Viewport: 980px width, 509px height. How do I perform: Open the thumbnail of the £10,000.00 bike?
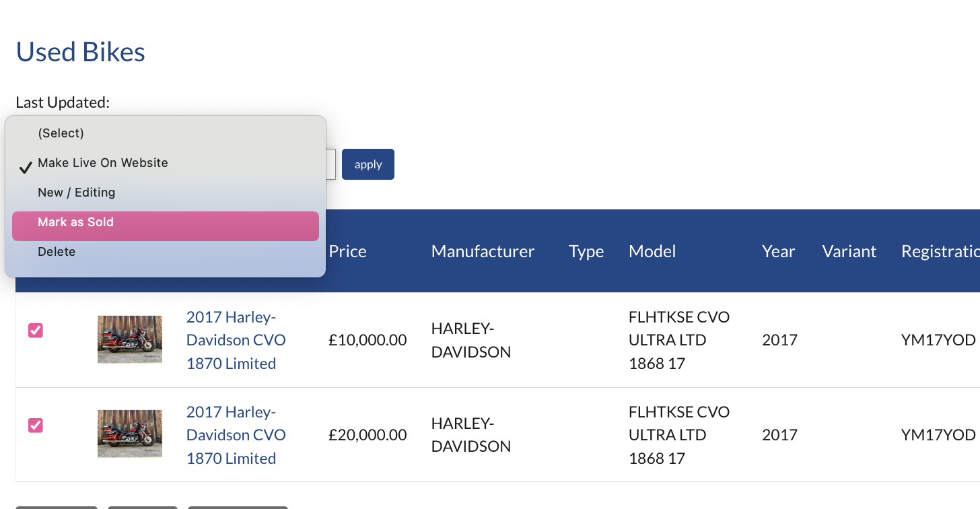[x=130, y=339]
